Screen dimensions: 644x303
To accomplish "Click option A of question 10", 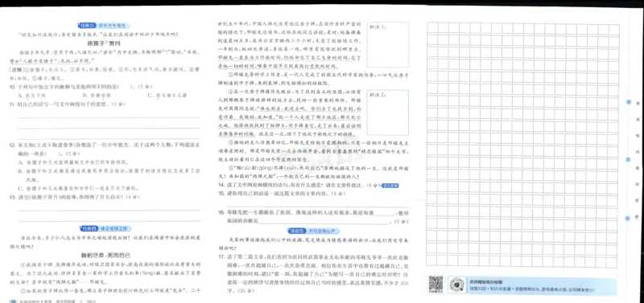I will pos(31,96).
